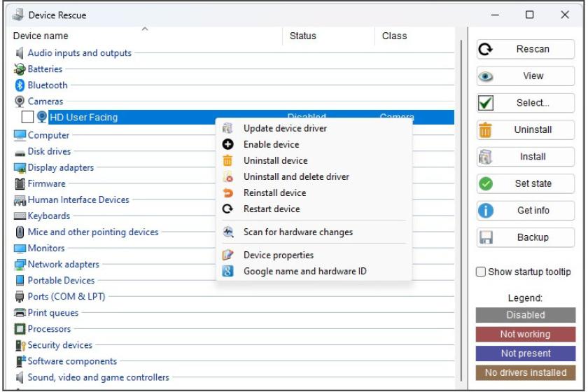The image size is (588, 392).
Task: Choose Restart device from the menu
Action: 314,209
